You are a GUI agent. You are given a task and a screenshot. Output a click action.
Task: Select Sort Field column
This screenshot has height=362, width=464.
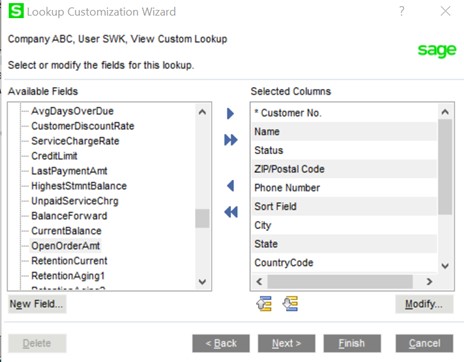pyautogui.click(x=344, y=206)
